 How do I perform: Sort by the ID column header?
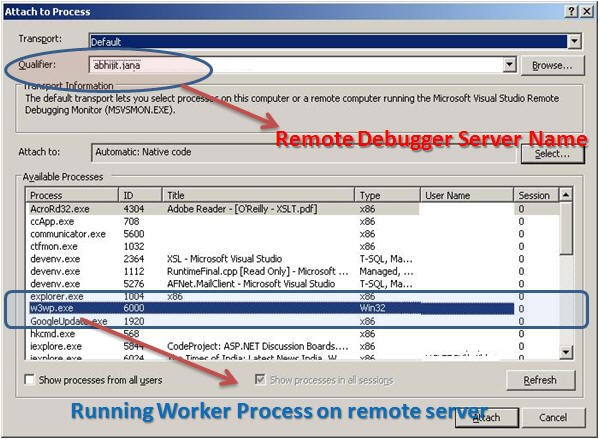click(140, 195)
